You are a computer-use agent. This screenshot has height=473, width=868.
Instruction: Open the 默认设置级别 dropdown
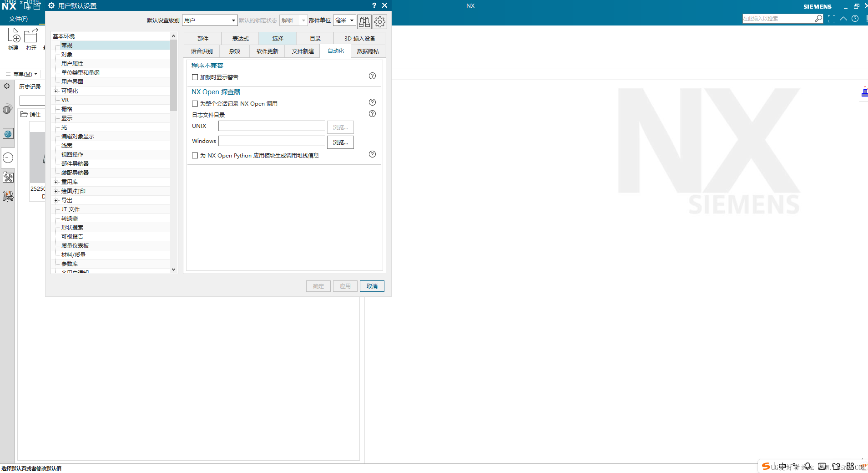coord(210,20)
